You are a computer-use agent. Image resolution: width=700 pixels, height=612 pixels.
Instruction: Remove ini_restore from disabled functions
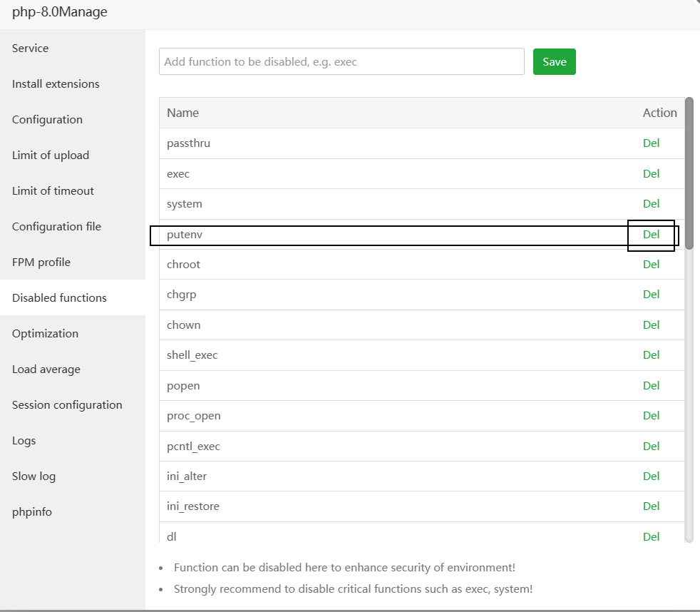(x=651, y=506)
